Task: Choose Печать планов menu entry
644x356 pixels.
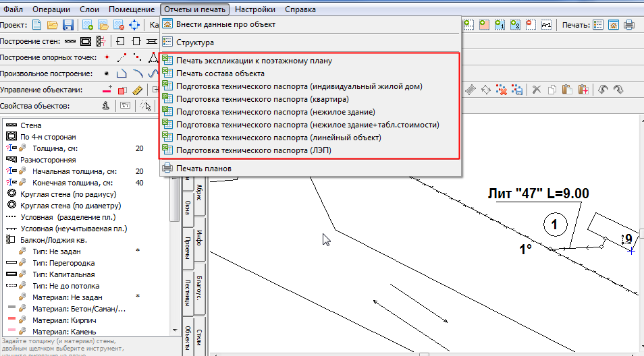Action: [x=311, y=168]
